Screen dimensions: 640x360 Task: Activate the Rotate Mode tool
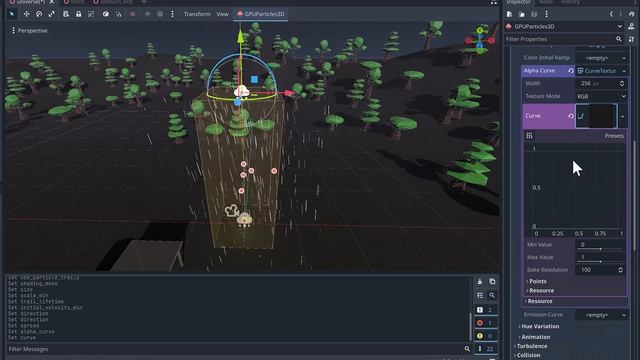[39, 14]
